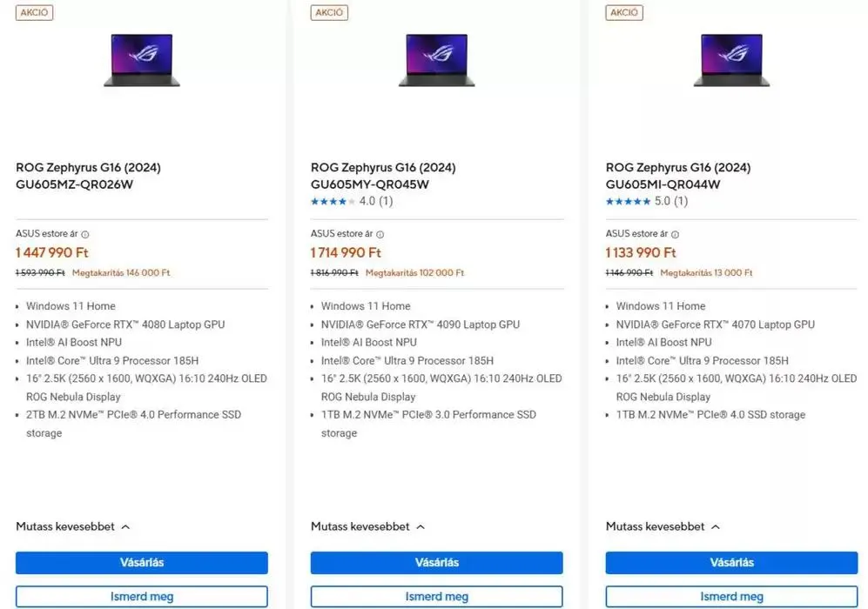Click info icon beside GU605MY ASUS estore ár
The image size is (868, 609).
380,234
